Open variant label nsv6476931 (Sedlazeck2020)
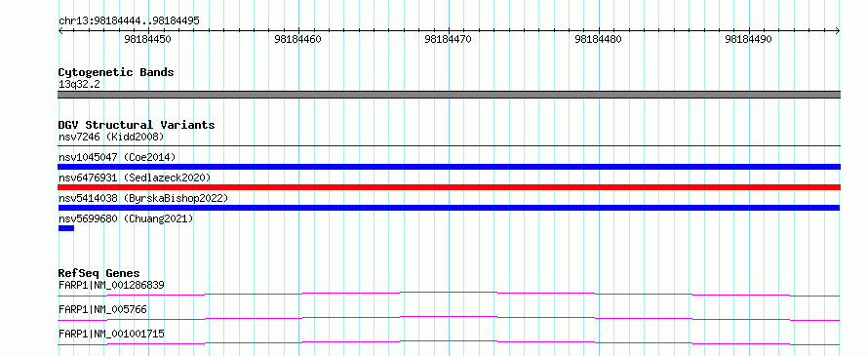868x356 pixels. 135,178
